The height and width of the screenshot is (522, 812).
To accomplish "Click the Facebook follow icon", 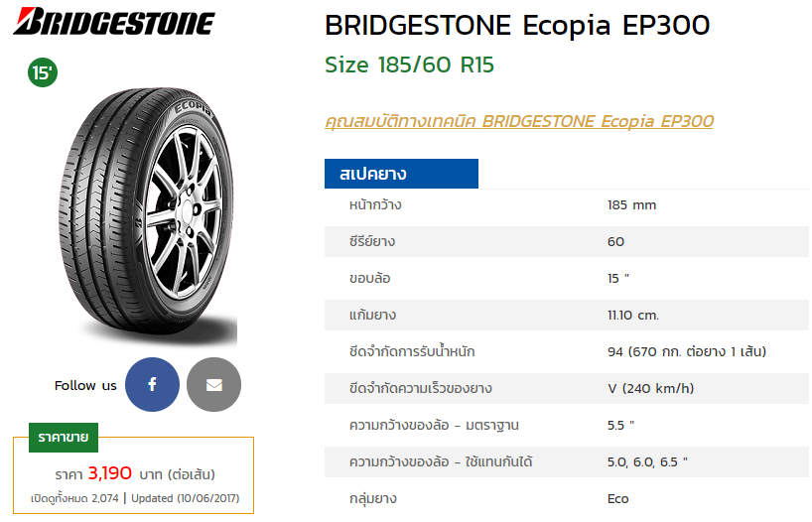I will tap(152, 385).
